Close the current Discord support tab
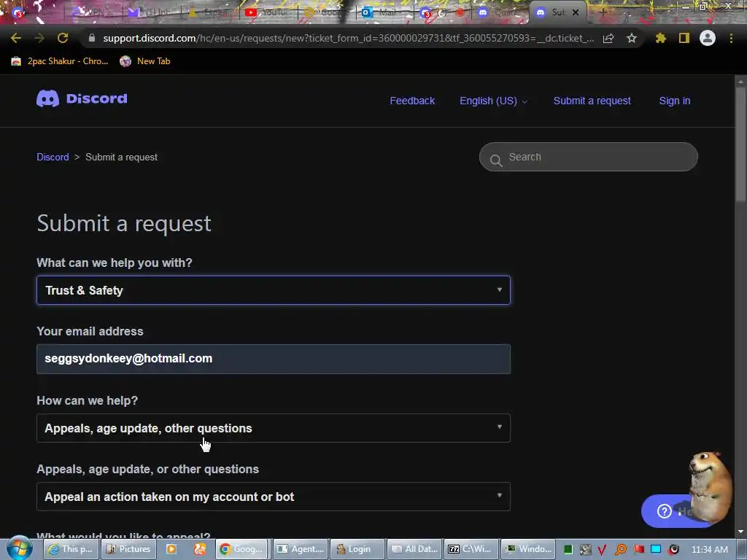The height and width of the screenshot is (560, 747). point(576,12)
